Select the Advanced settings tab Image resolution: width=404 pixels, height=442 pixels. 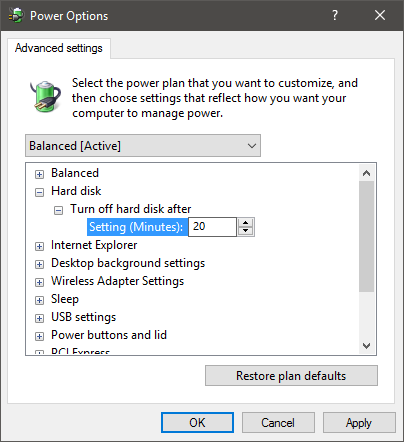pos(59,48)
